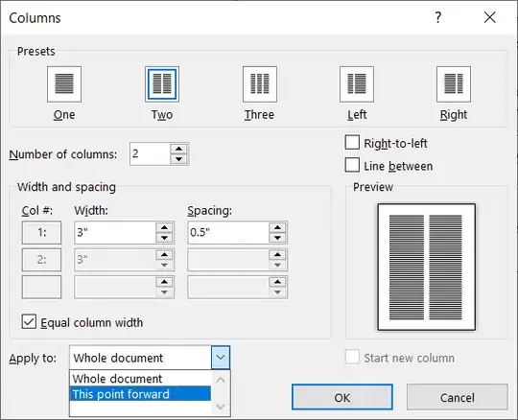The width and height of the screenshot is (518, 420).
Task: Increase column 1 width
Action: click(x=164, y=227)
